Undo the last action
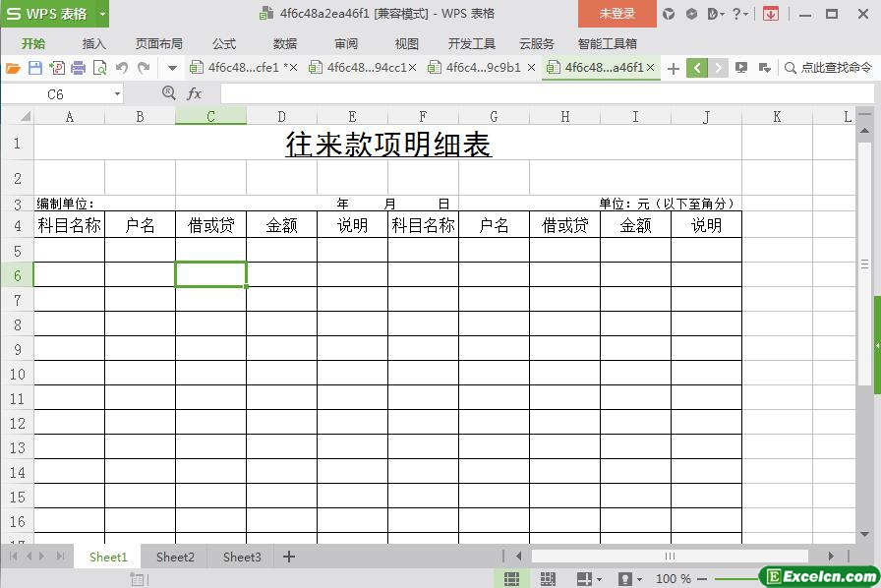 pos(122,68)
